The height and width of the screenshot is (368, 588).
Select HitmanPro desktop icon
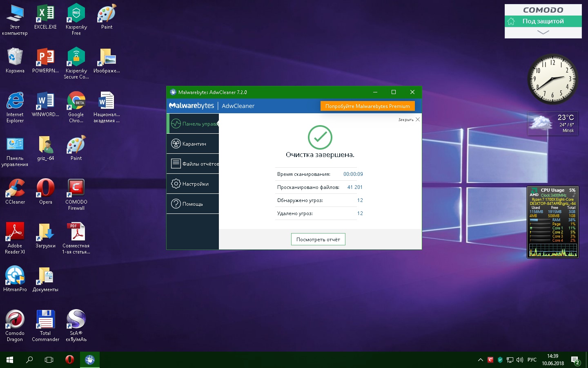tap(15, 279)
